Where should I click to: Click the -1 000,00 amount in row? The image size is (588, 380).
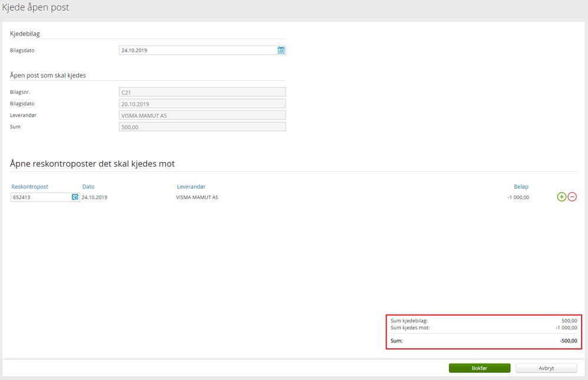click(x=518, y=197)
